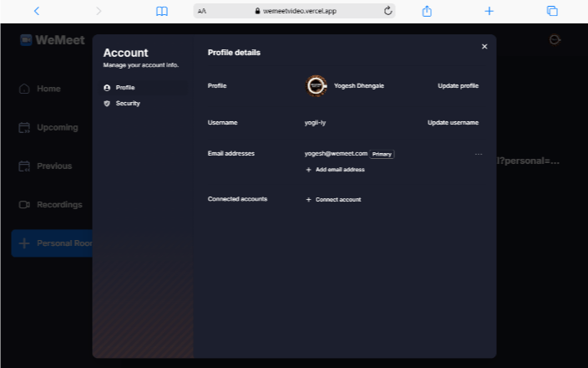
Task: Tap the Safari share icon
Action: (x=427, y=11)
